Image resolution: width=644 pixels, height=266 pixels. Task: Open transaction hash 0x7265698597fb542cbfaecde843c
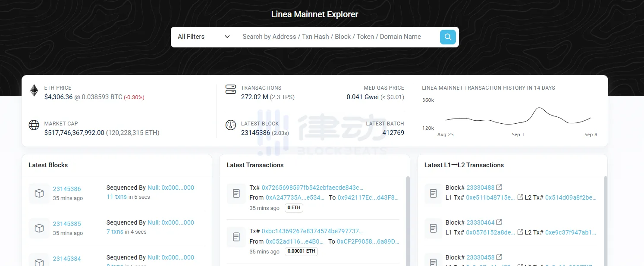tap(313, 188)
